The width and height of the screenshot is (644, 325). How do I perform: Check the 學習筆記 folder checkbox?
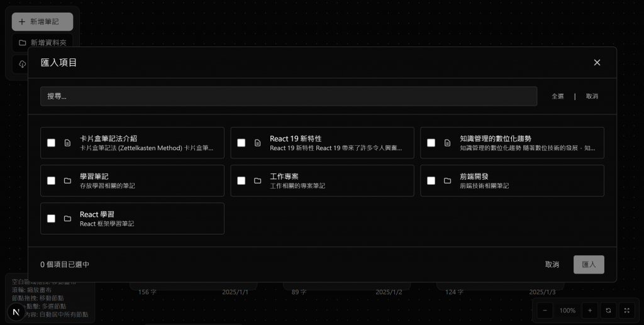coord(51,180)
